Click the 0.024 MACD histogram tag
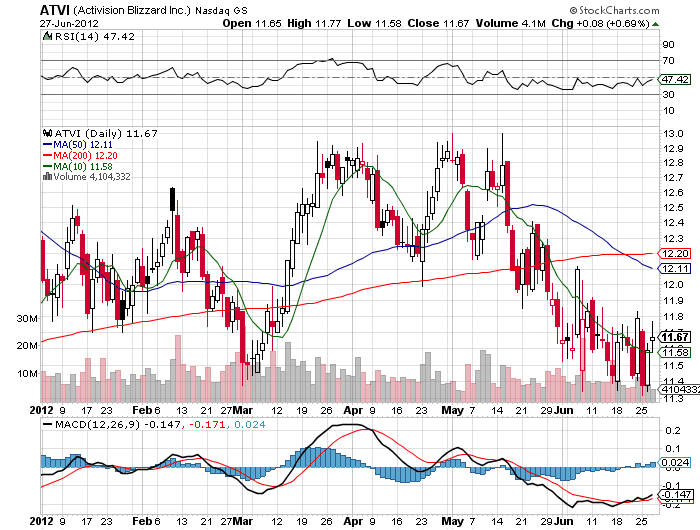The height and width of the screenshot is (530, 700). 675,463
